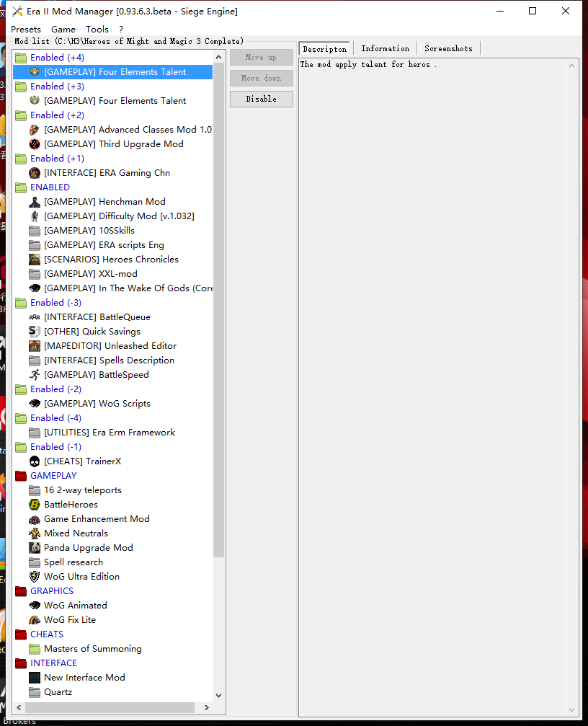Select the Quick Savings icon
Screen dimensions: 588x726
click(x=35, y=332)
